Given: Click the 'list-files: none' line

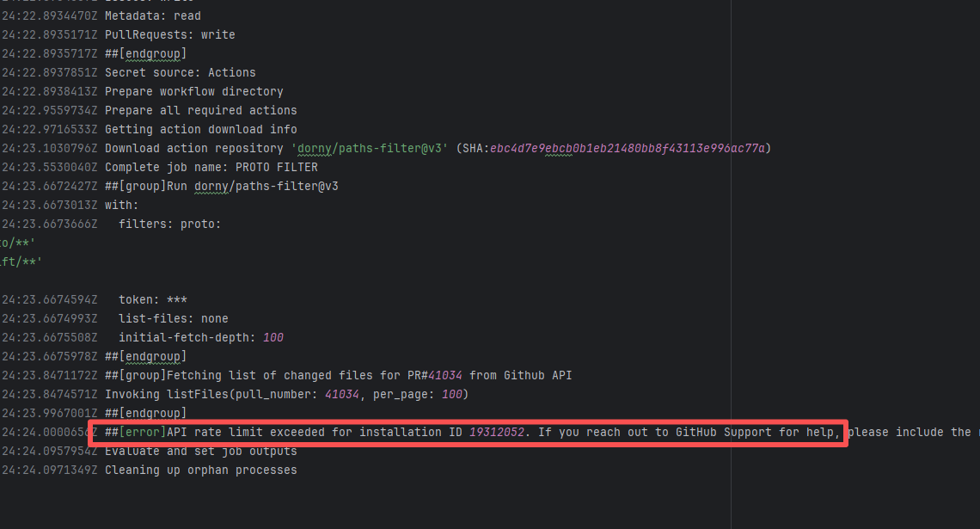Looking at the screenshot, I should point(173,318).
